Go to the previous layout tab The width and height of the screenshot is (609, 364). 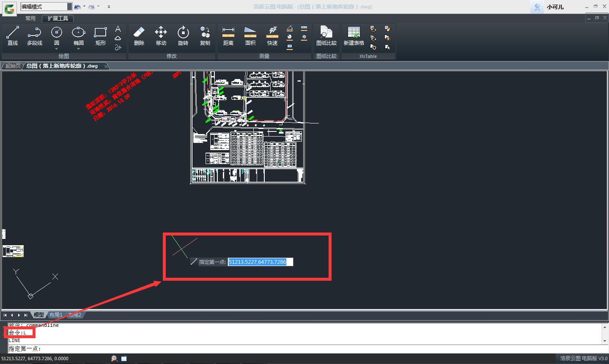point(12,315)
